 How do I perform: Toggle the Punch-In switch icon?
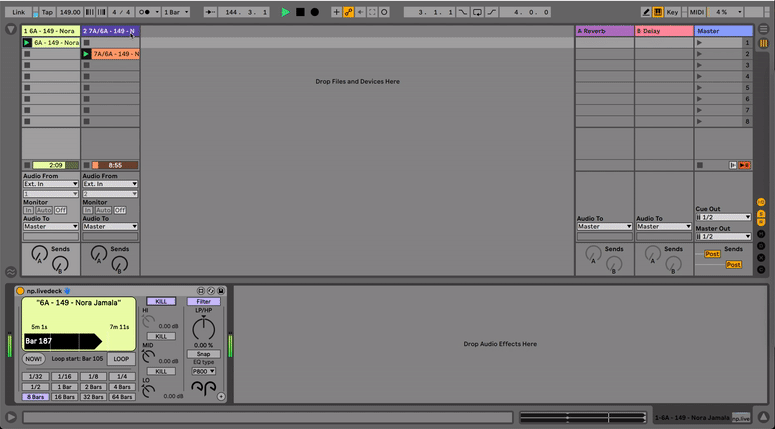point(463,12)
